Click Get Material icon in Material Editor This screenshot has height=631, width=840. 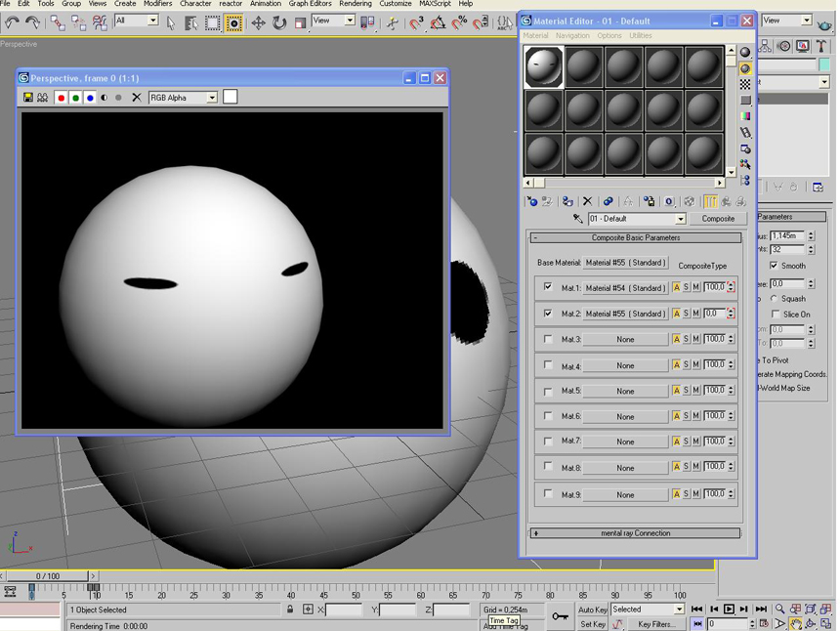pyautogui.click(x=532, y=202)
